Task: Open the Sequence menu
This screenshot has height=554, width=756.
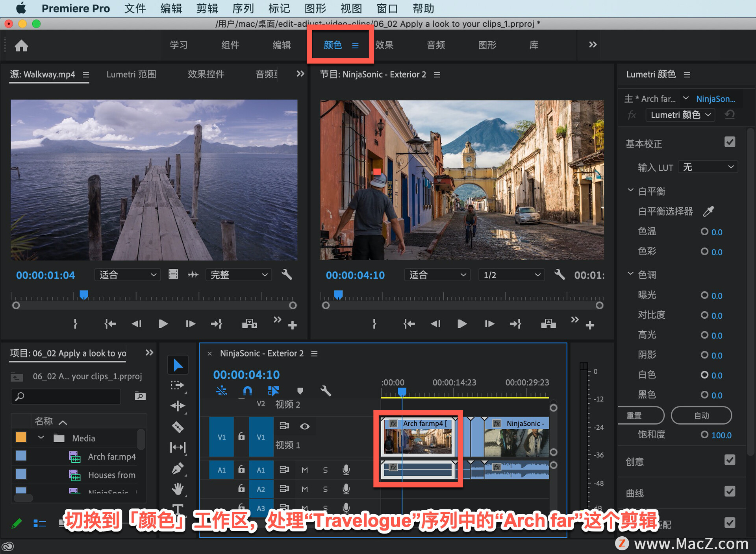Action: 243,8
